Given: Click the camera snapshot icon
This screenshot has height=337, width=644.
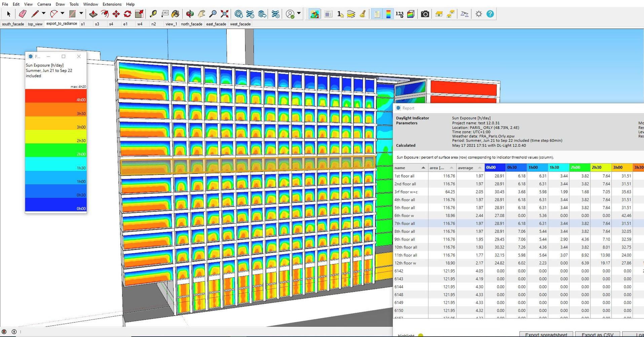Looking at the screenshot, I should pyautogui.click(x=425, y=14).
